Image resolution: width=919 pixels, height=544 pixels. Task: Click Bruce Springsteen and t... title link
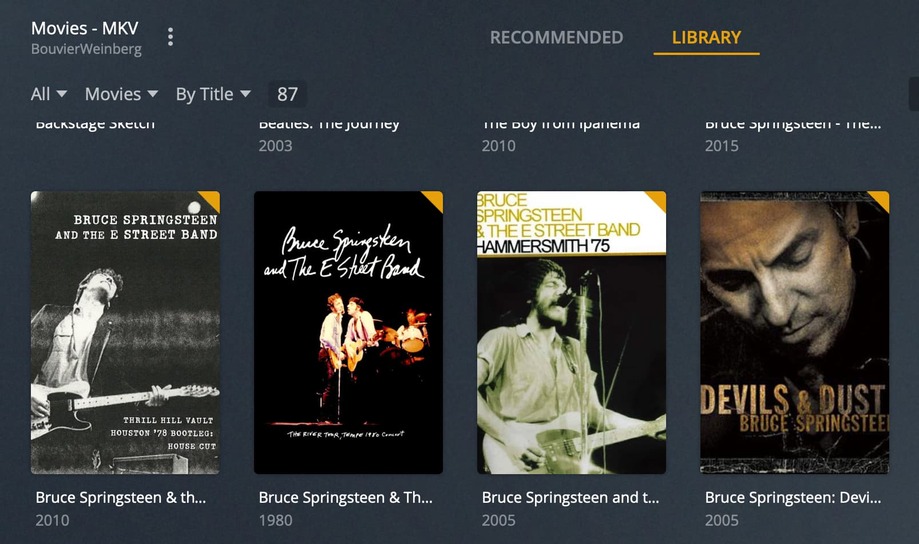(x=570, y=497)
